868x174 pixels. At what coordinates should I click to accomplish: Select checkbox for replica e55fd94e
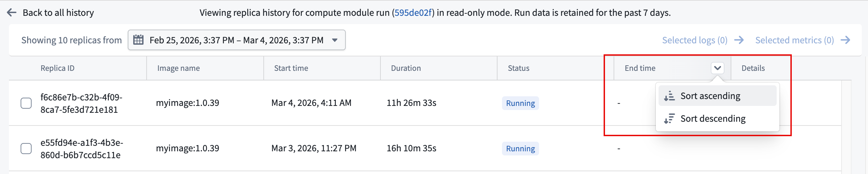coord(26,149)
